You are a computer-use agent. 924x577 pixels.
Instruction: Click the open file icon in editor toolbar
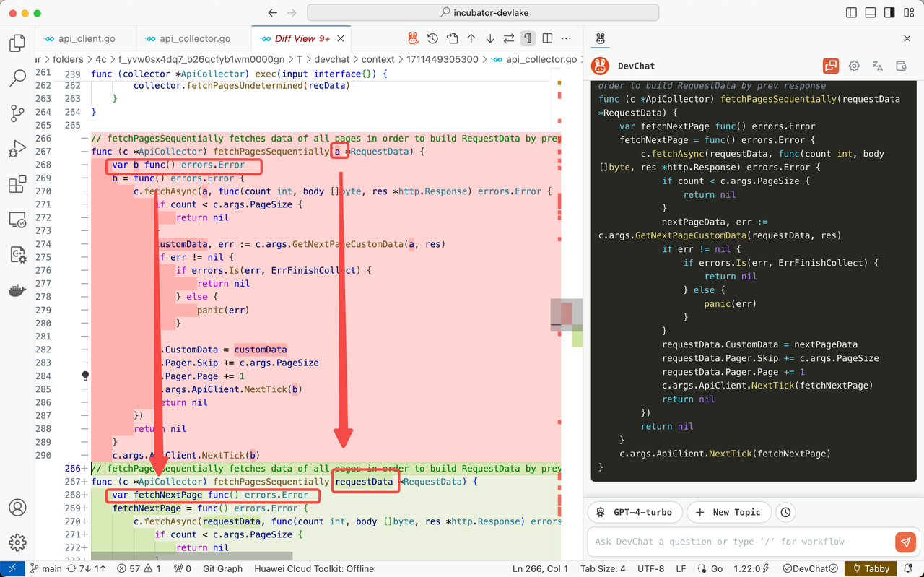452,38
